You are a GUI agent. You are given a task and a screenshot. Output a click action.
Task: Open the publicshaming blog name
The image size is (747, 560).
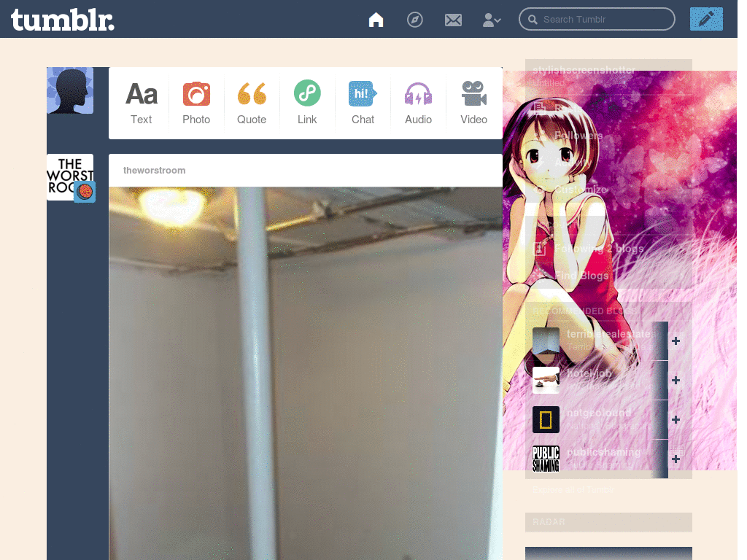(603, 452)
